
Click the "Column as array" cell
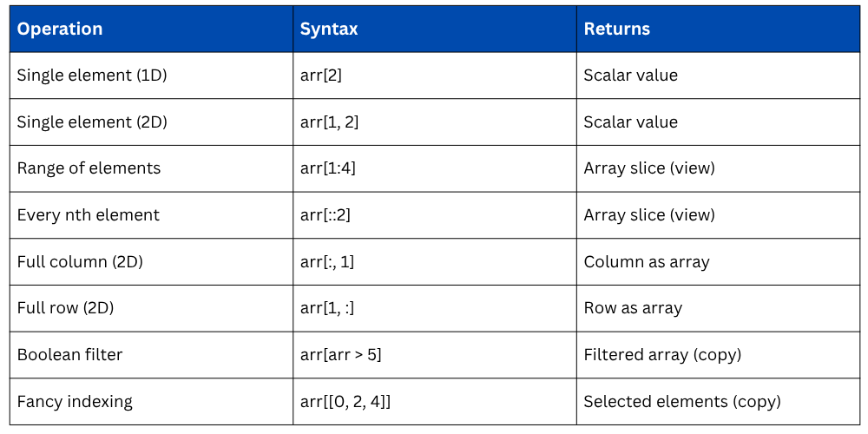click(646, 262)
